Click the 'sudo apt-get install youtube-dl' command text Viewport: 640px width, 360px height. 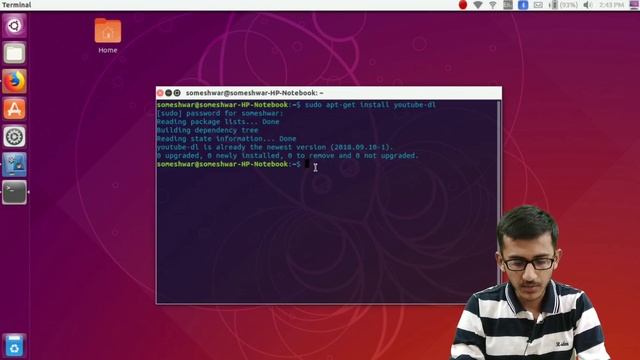pos(370,105)
